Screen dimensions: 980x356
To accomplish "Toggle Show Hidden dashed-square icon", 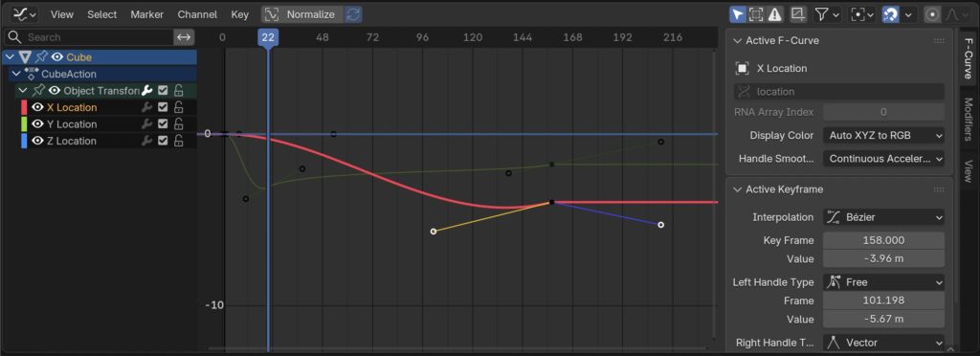I will [756, 14].
